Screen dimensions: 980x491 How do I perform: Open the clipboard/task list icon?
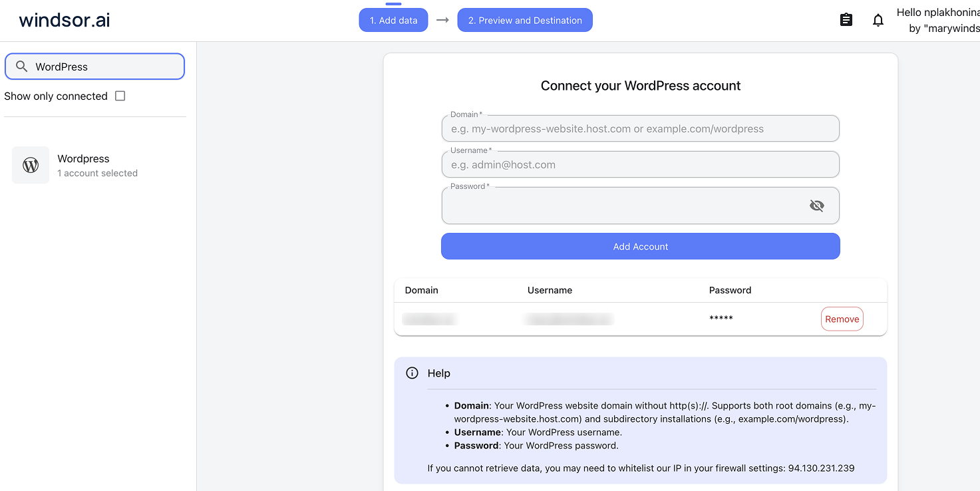click(x=846, y=20)
